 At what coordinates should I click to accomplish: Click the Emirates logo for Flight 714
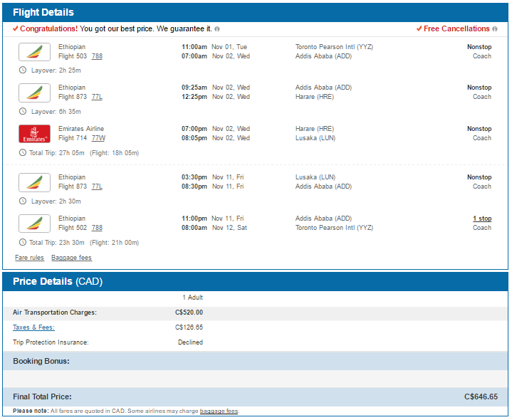[34, 134]
